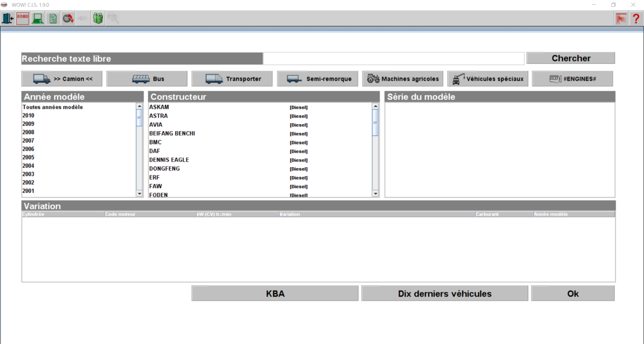This screenshot has height=344, width=644.
Task: Select the Machines agricoles category
Action: (403, 79)
